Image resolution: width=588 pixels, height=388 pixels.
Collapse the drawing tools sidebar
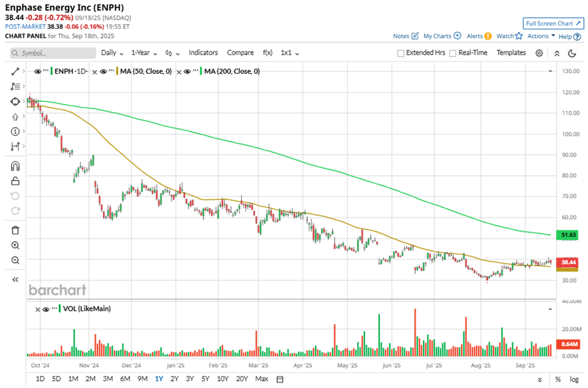point(15,280)
